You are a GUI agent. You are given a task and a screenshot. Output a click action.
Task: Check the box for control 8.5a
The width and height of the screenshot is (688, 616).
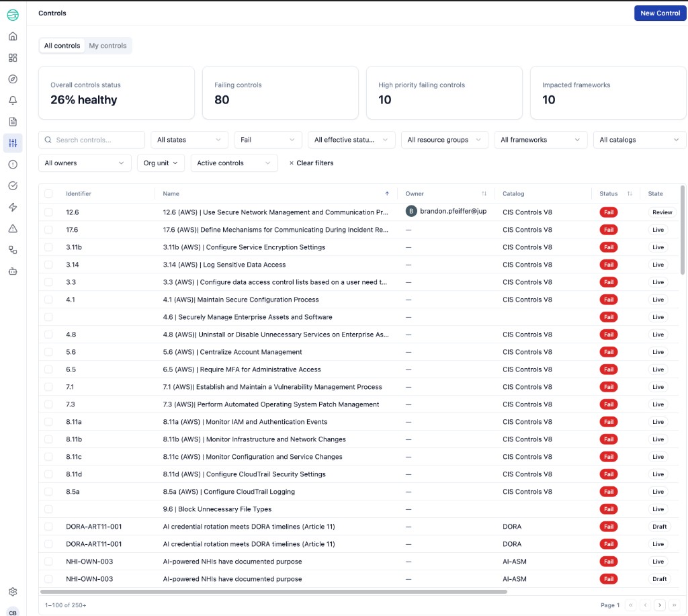coord(48,492)
